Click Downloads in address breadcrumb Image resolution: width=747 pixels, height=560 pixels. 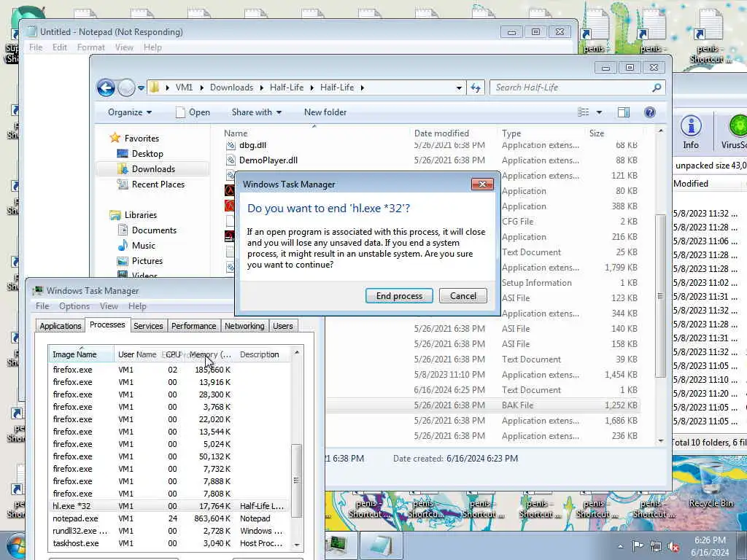coord(231,87)
